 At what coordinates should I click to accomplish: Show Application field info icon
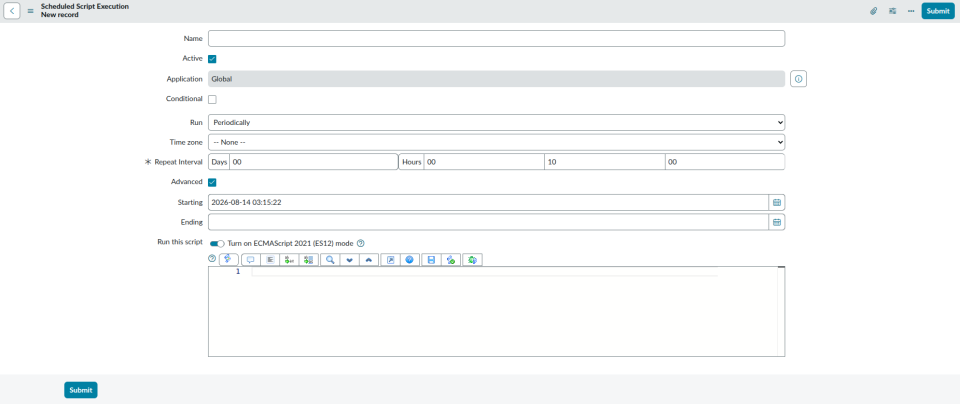coord(798,79)
